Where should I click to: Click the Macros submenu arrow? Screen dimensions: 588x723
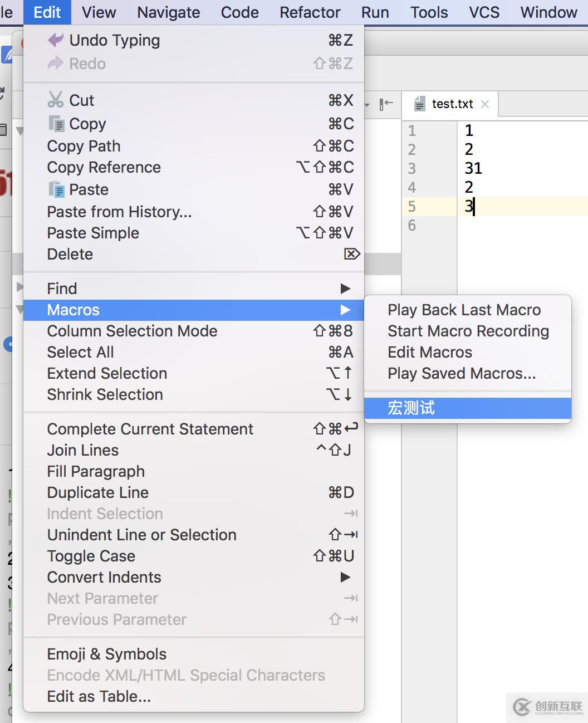point(345,310)
